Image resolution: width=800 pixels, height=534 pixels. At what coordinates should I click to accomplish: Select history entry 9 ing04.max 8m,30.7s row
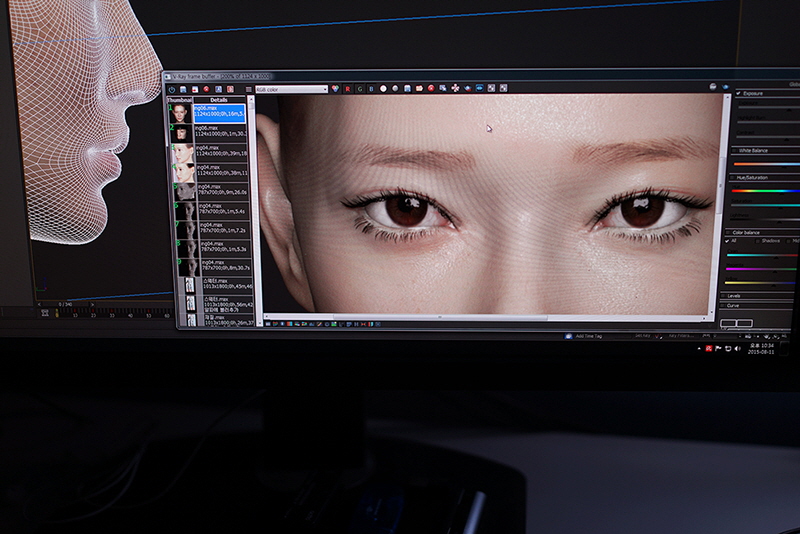pyautogui.click(x=225, y=266)
